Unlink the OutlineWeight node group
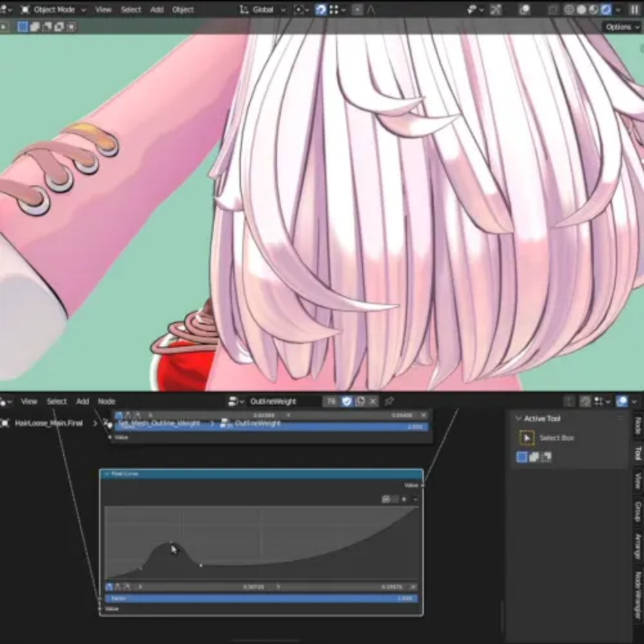 point(373,401)
